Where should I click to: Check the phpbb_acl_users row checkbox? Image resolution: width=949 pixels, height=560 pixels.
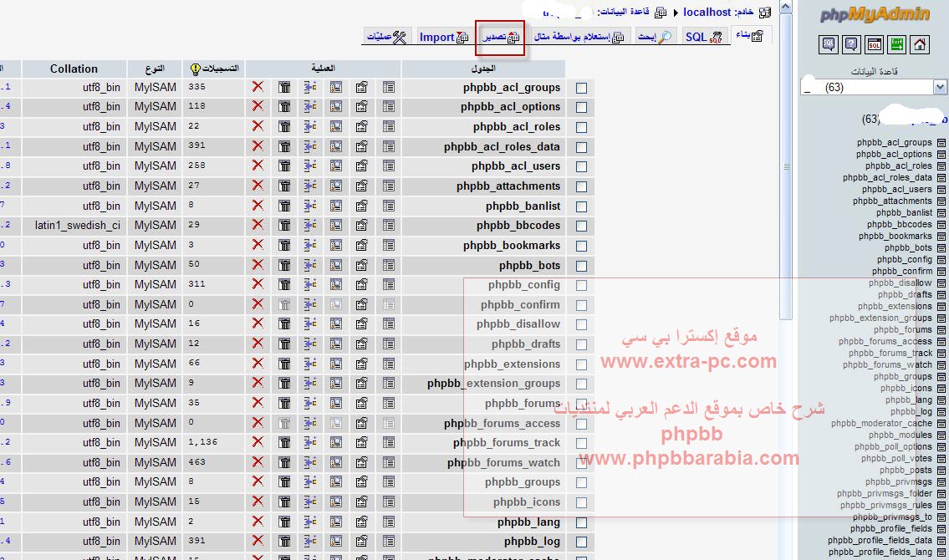pos(582,167)
